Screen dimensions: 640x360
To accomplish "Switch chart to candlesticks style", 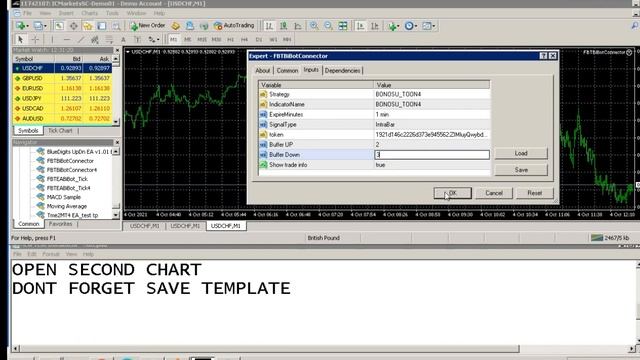I will point(283,26).
